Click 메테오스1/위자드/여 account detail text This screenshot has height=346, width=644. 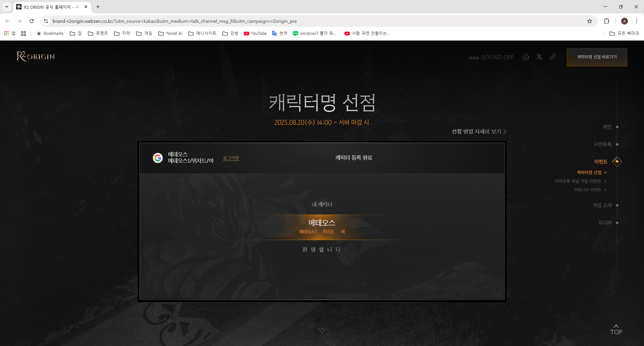(x=191, y=161)
